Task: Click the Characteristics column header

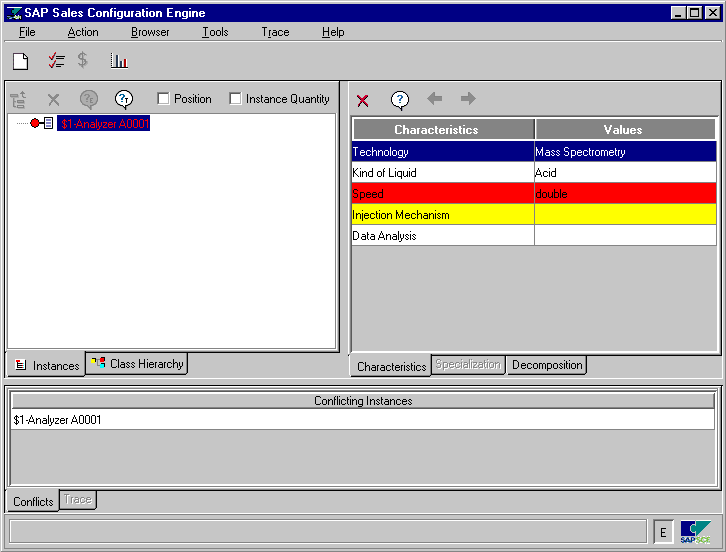Action: pos(443,130)
